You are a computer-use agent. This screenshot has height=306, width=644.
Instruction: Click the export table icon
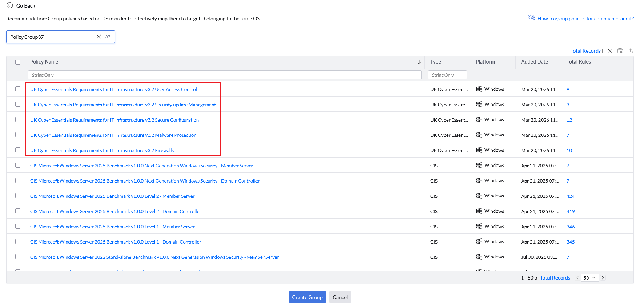click(630, 51)
